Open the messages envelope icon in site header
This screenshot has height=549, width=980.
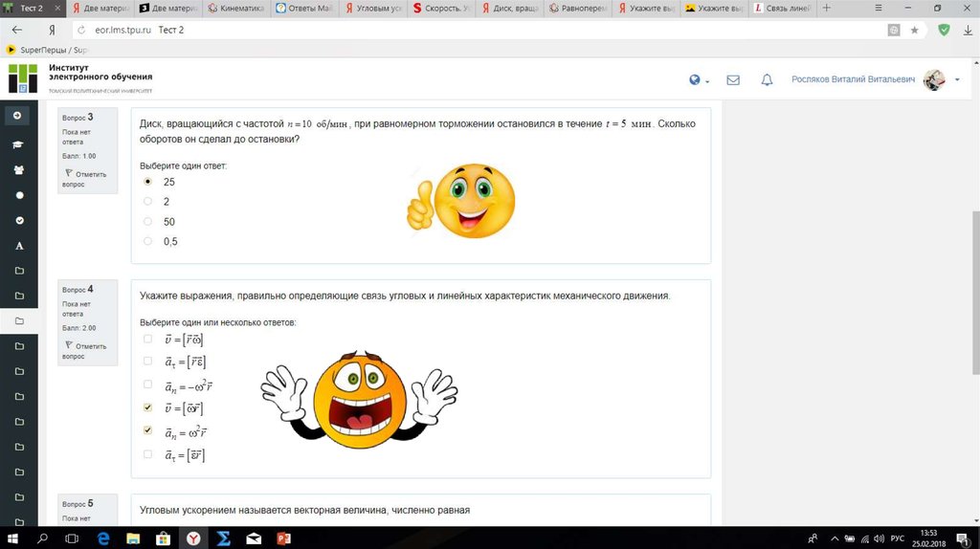pos(733,80)
